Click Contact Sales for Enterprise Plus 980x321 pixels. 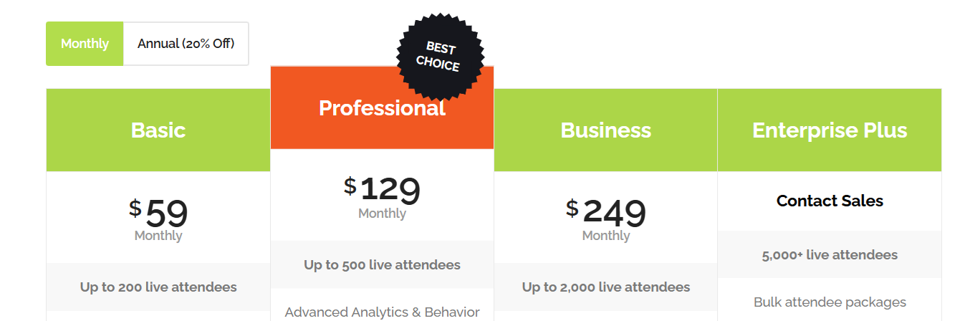point(830,201)
